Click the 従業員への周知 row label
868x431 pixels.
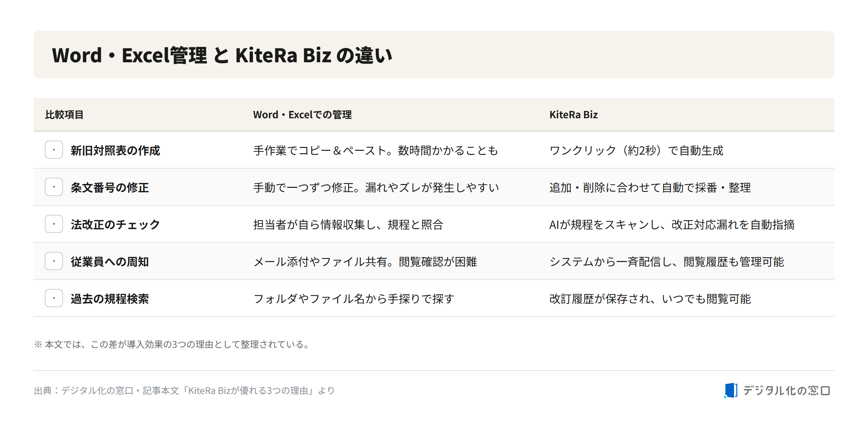[x=110, y=262]
